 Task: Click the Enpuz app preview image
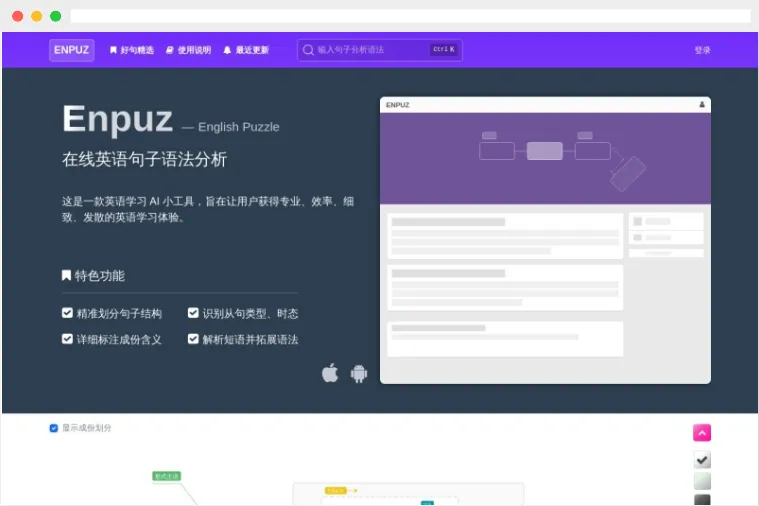[545, 240]
